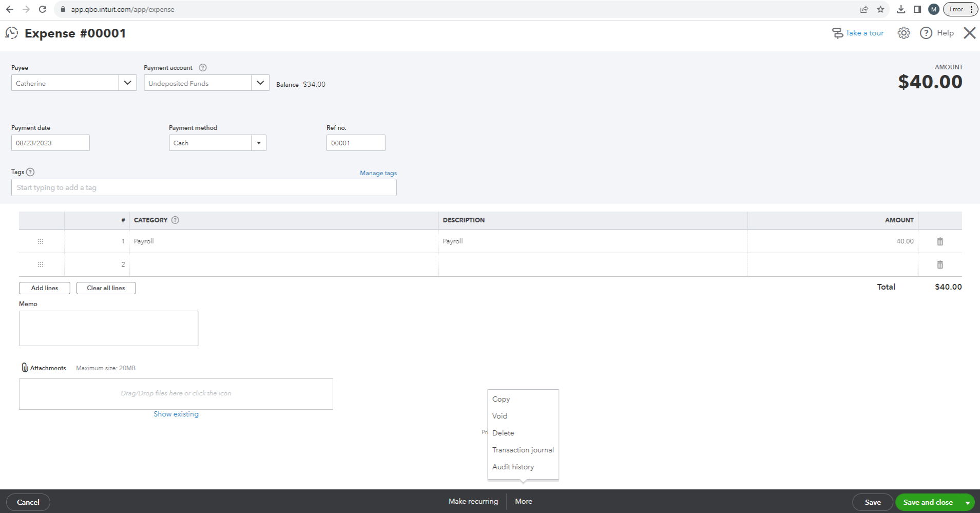
Task: Click the Help question mark icon
Action: pos(926,33)
